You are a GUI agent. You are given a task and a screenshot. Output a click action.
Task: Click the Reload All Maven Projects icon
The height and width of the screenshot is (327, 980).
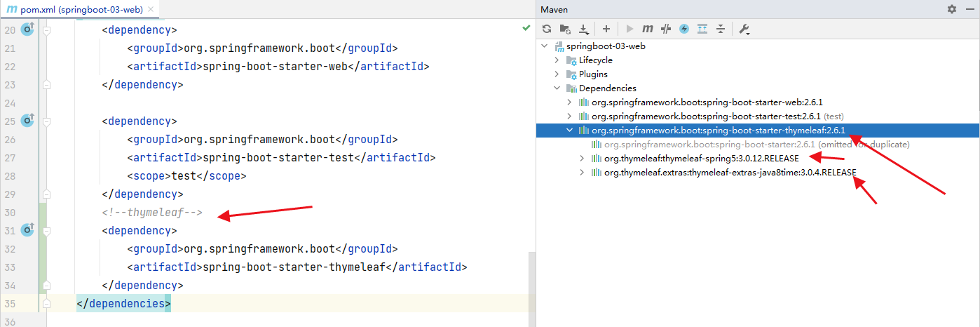pyautogui.click(x=547, y=29)
